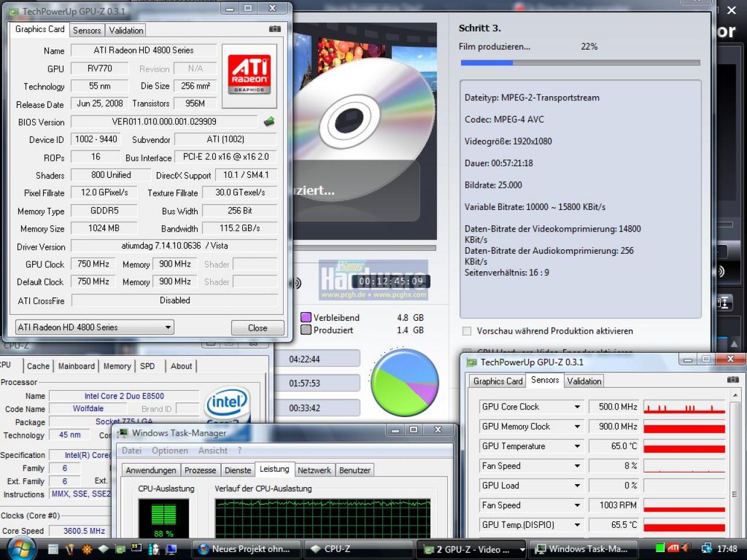Click the network tray icon next to the clock
The height and width of the screenshot is (560, 747).
[x=706, y=548]
